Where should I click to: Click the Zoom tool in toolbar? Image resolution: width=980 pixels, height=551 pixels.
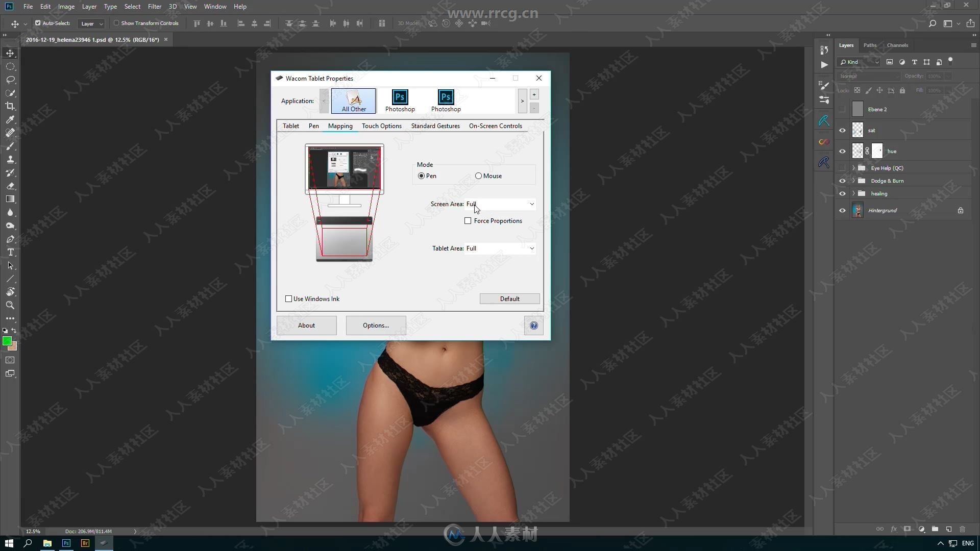pos(9,305)
